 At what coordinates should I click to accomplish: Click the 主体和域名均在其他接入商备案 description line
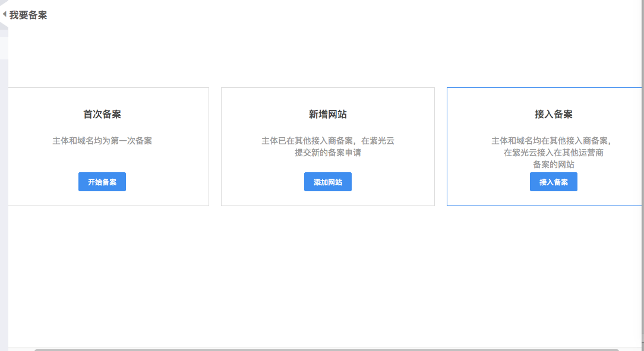[551, 141]
